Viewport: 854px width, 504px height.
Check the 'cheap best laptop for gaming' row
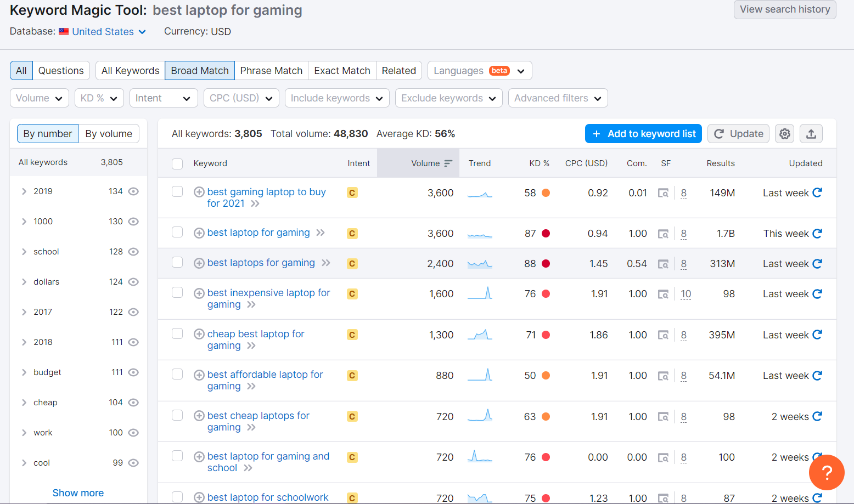coord(177,334)
